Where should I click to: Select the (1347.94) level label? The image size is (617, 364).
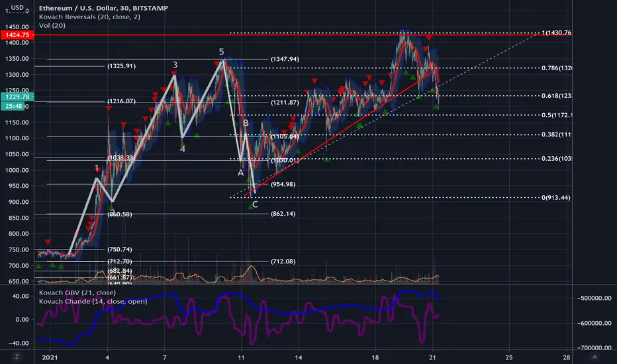285,59
